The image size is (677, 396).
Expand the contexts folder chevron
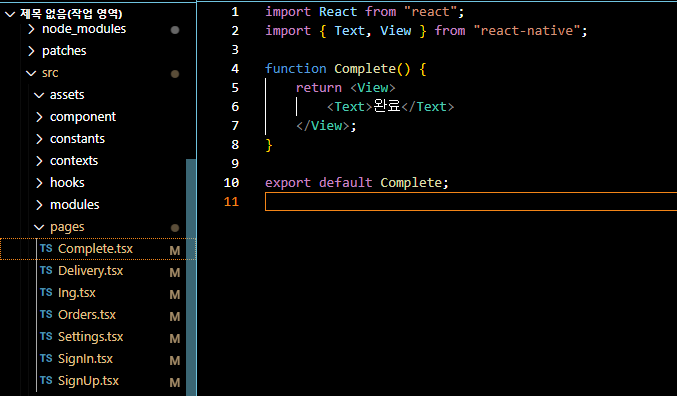pos(39,161)
